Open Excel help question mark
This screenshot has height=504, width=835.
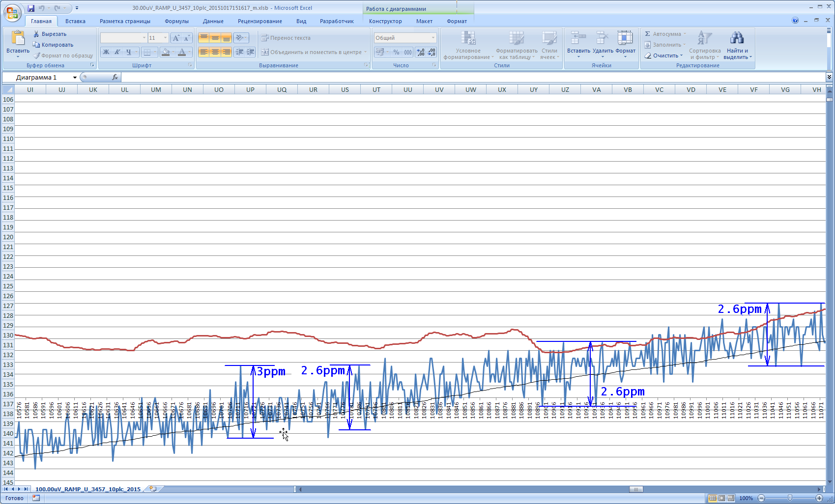(795, 21)
